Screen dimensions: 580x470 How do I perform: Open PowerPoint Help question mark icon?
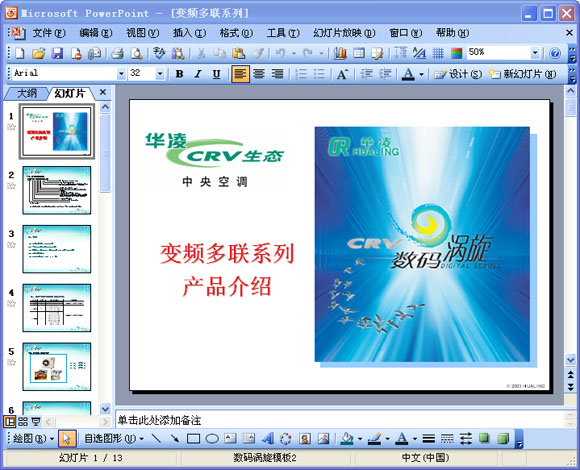(555, 53)
